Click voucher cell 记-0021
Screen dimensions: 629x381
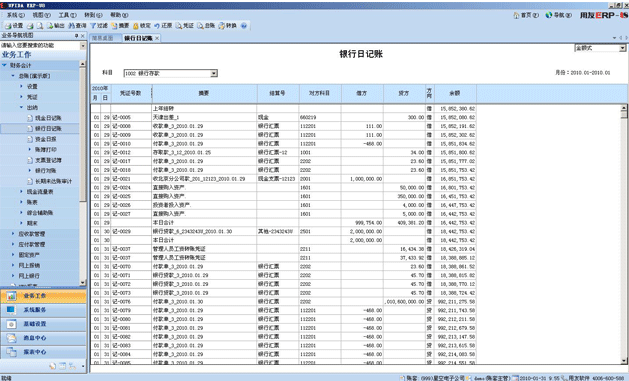pyautogui.click(x=131, y=179)
